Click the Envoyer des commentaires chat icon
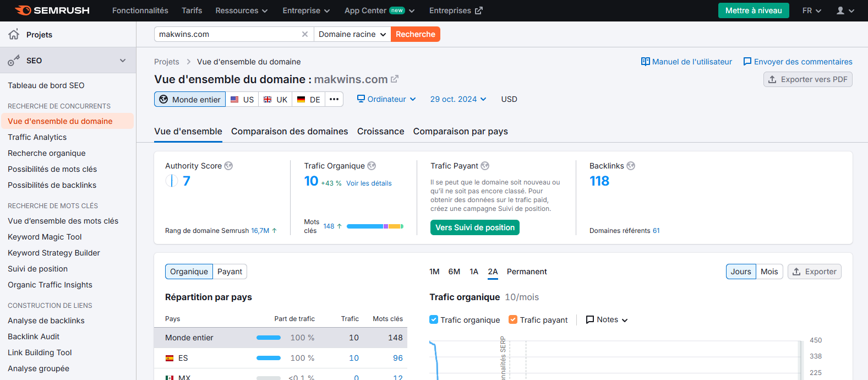 (747, 62)
